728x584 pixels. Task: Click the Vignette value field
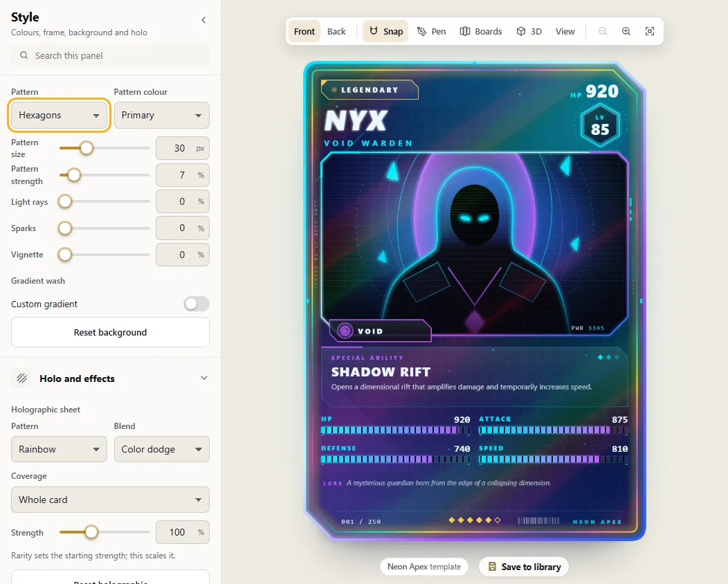(x=183, y=255)
